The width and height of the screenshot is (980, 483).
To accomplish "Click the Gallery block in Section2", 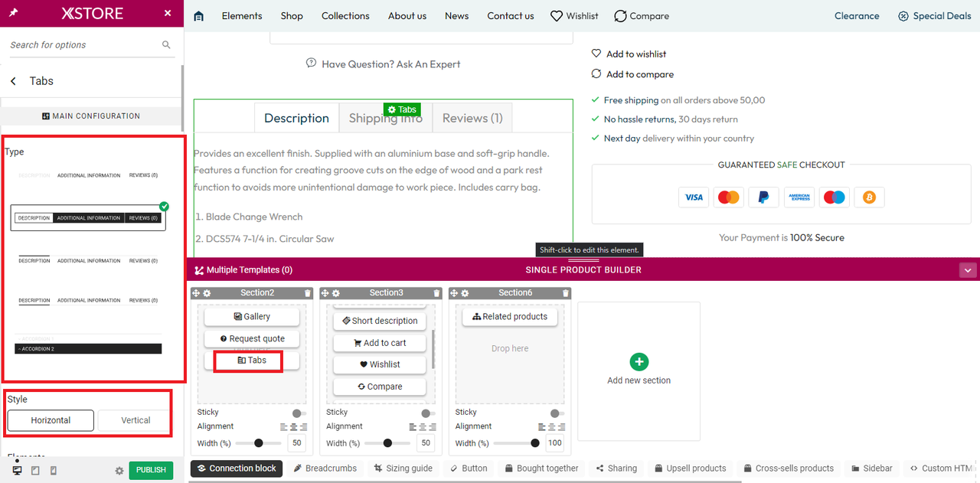I will pos(252,317).
